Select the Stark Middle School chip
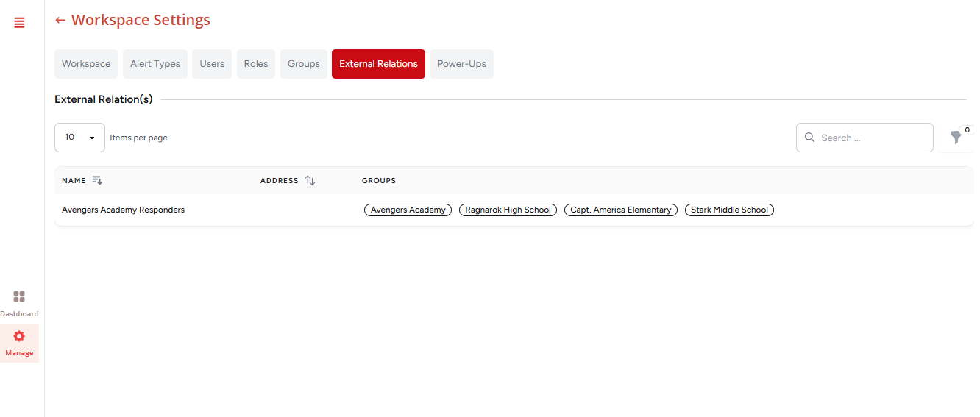The image size is (980, 417). (x=729, y=210)
